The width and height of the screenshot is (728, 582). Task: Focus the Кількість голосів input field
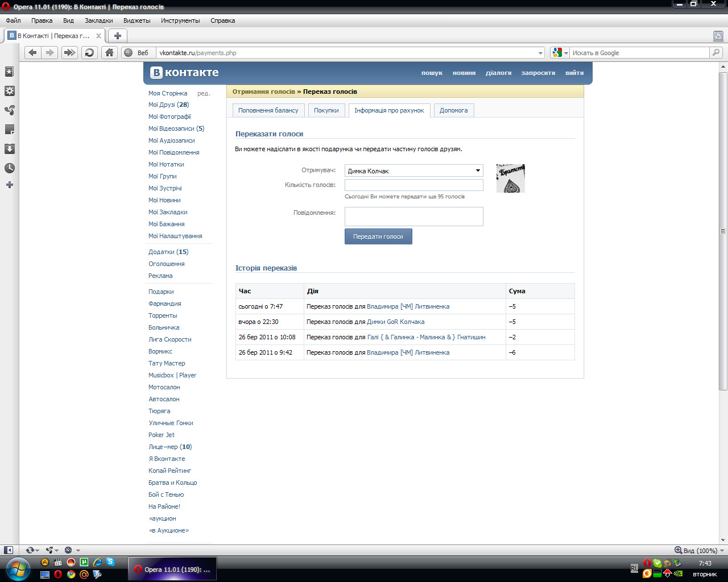(414, 185)
